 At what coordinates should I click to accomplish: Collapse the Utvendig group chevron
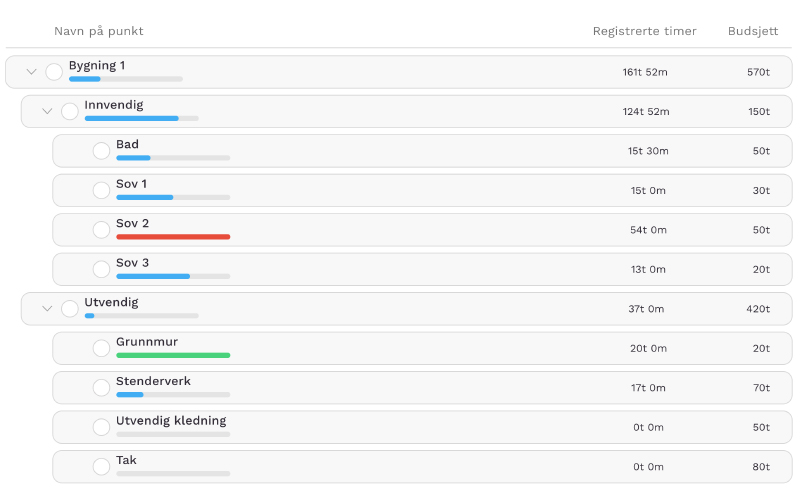pos(47,308)
